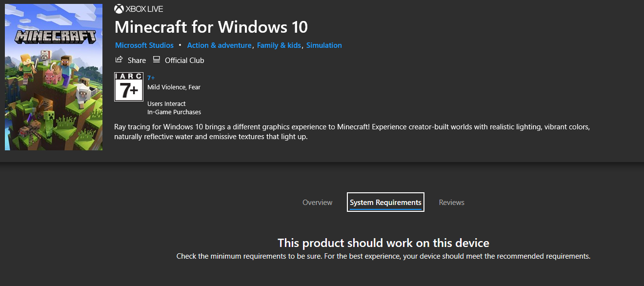
Task: Open the Action & adventure category
Action: (x=219, y=45)
